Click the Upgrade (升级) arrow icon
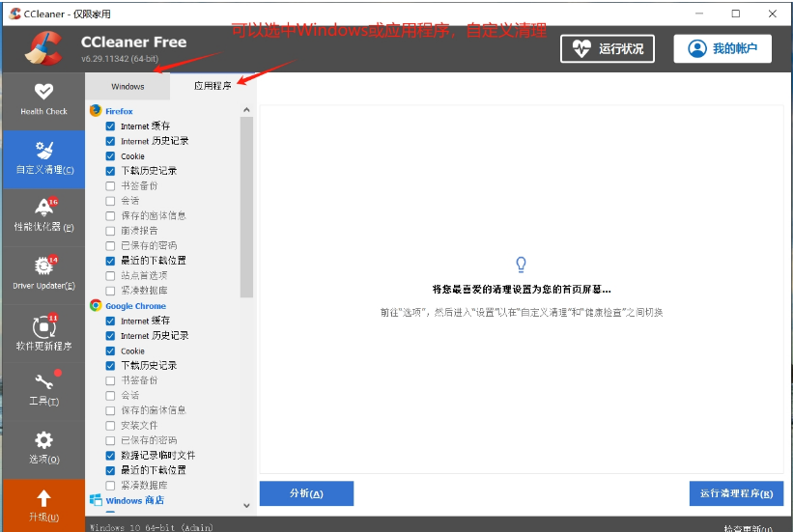793x532 pixels. pyautogui.click(x=43, y=505)
